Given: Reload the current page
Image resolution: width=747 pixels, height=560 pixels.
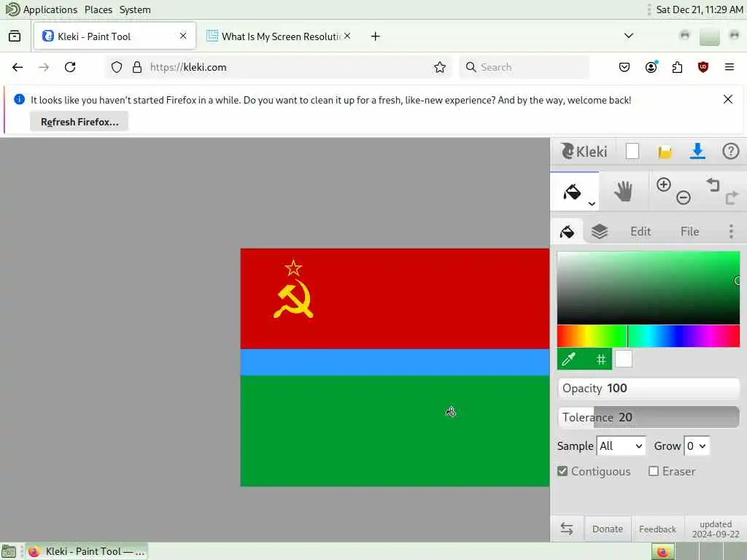Looking at the screenshot, I should click(x=70, y=67).
